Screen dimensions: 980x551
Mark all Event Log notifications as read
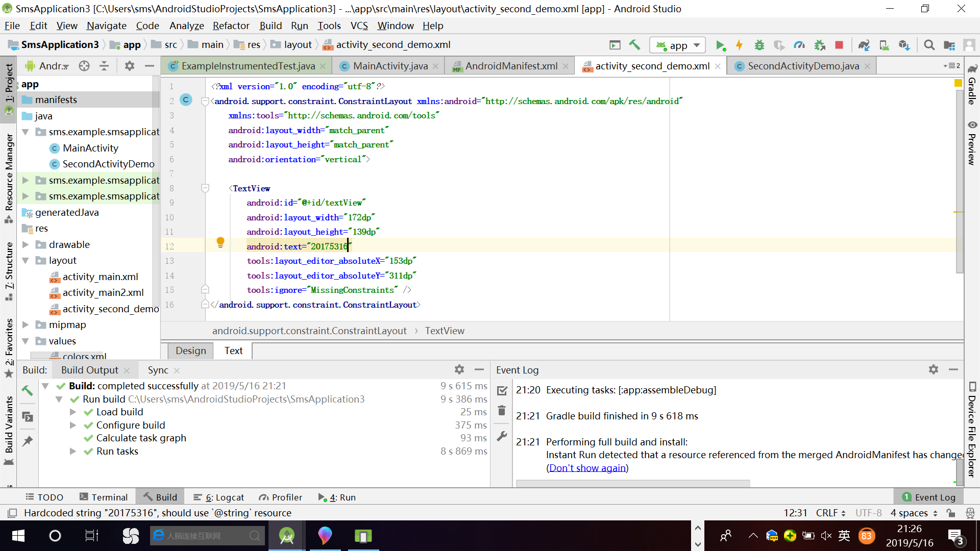pyautogui.click(x=502, y=390)
